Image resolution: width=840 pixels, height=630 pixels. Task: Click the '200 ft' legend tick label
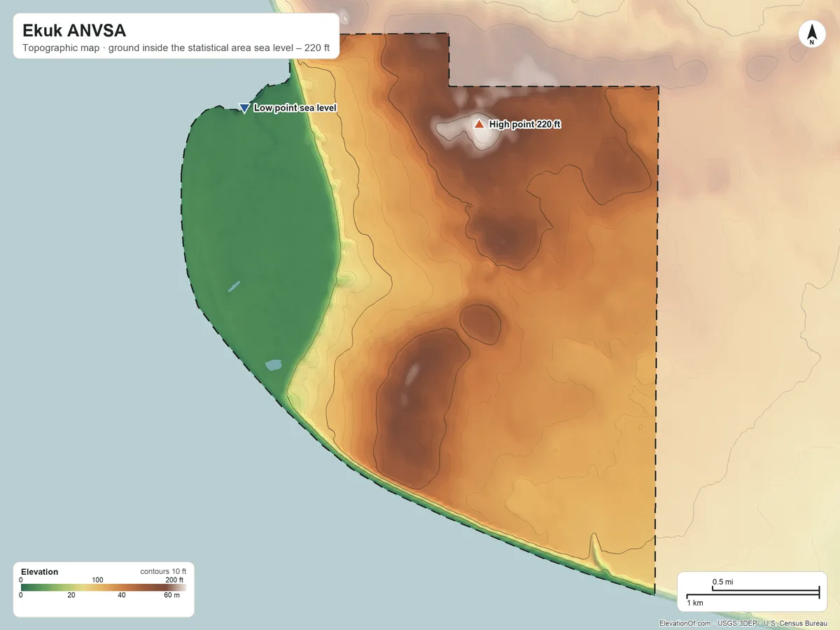(174, 580)
